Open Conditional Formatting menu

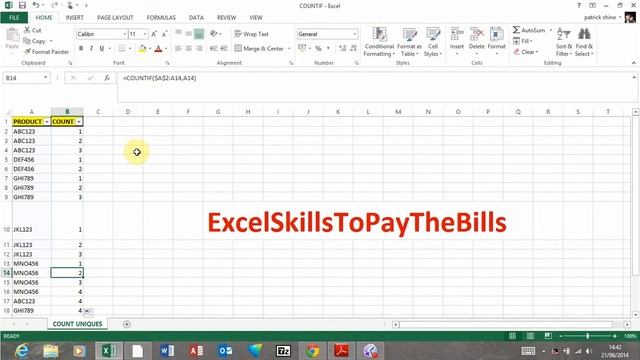(379, 42)
